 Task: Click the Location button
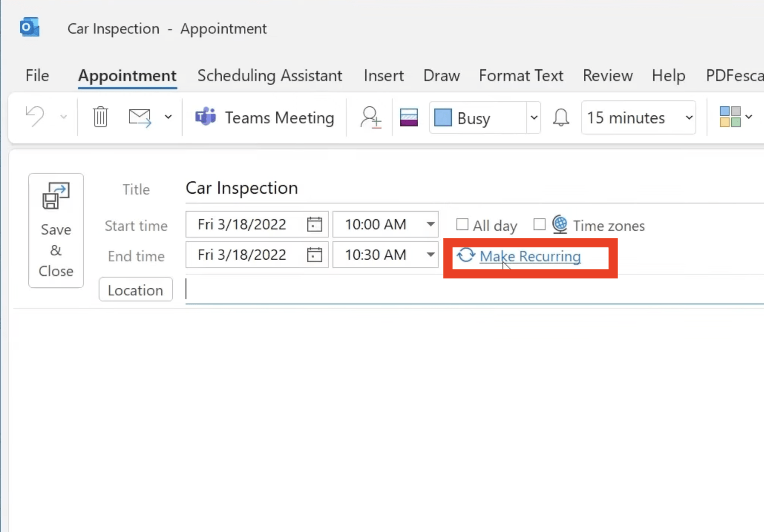tap(136, 290)
